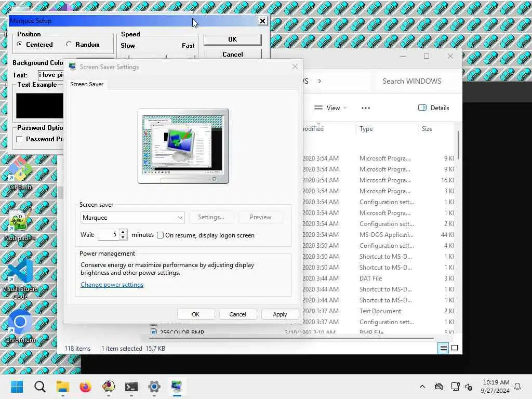The width and height of the screenshot is (532, 399).
Task: Open the Git Bash desktop icon
Action: tap(20, 174)
